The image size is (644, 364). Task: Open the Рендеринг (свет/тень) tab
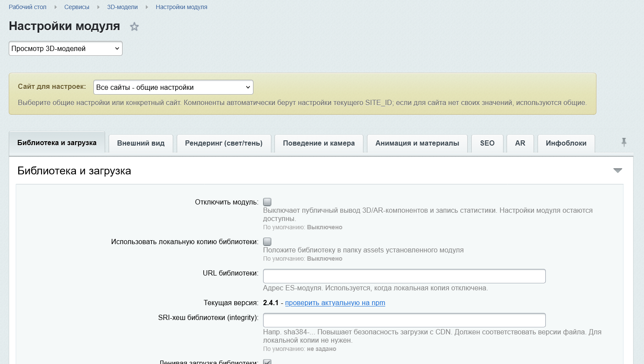tap(224, 143)
